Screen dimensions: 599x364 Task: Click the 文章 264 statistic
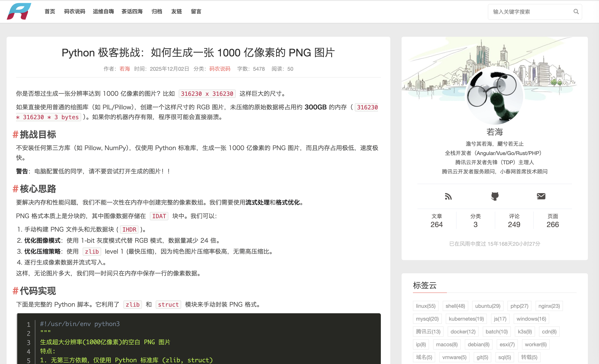[437, 221]
